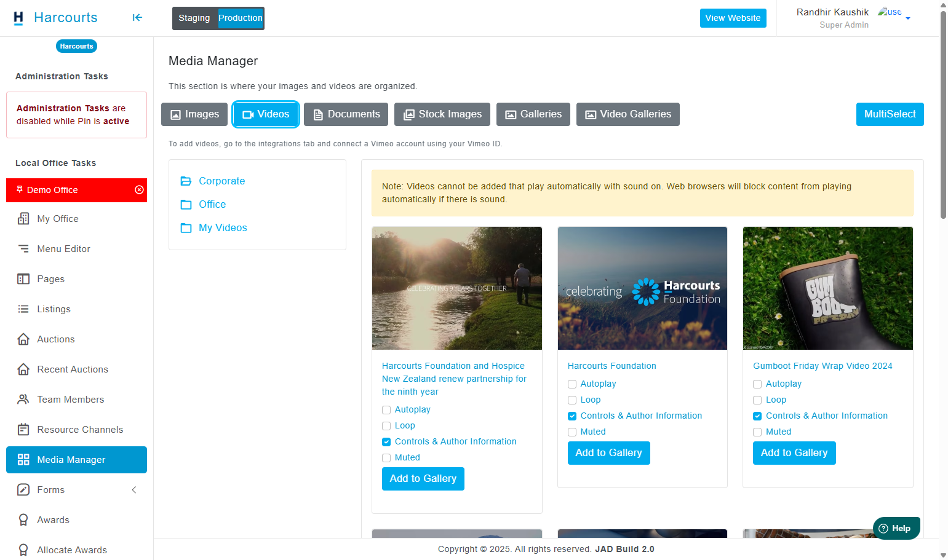Open the user account dropdown arrow
The width and height of the screenshot is (948, 560).
coord(908,18)
